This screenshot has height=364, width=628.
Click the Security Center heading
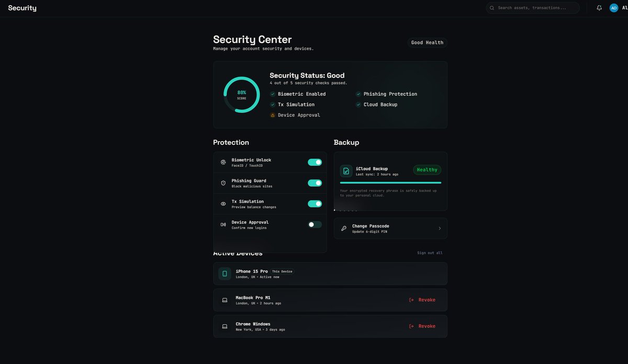pos(252,39)
